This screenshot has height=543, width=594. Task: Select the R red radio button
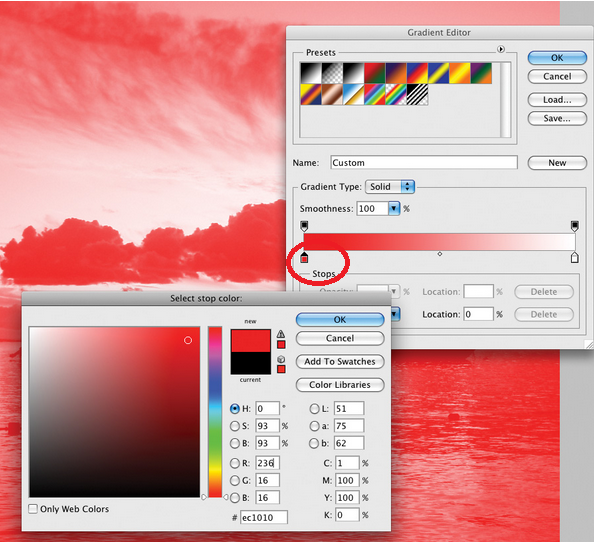click(235, 463)
